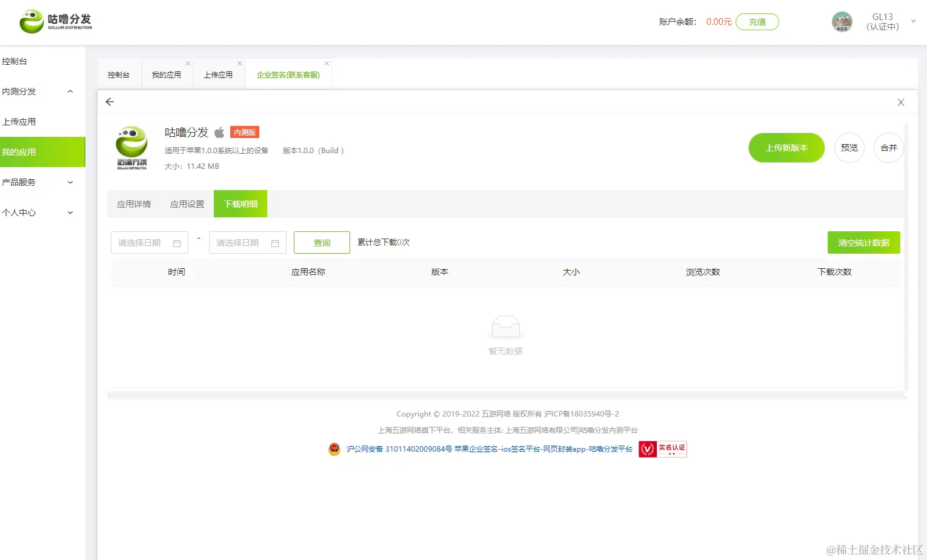Click the 充值 recharge button

[x=757, y=22]
